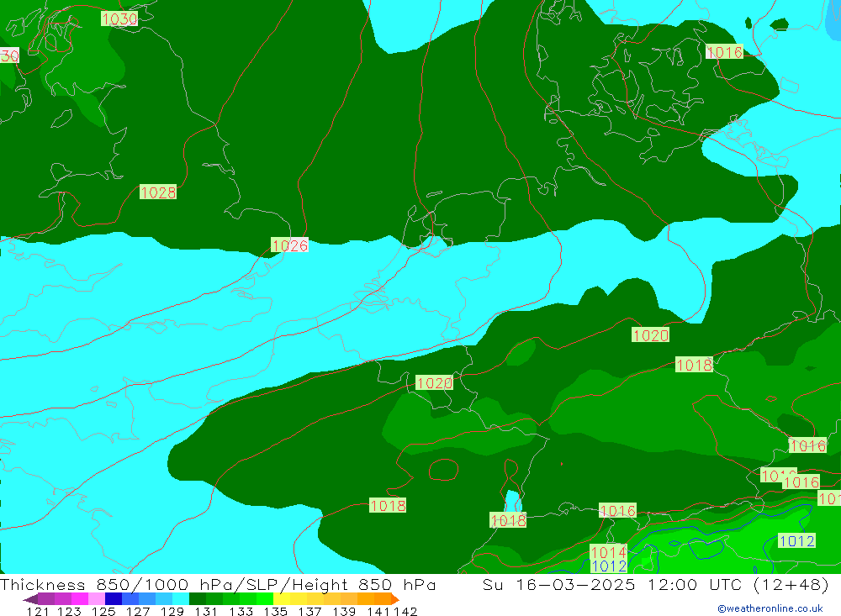
Task: Click the 1014 isobar label
Action: tap(608, 552)
